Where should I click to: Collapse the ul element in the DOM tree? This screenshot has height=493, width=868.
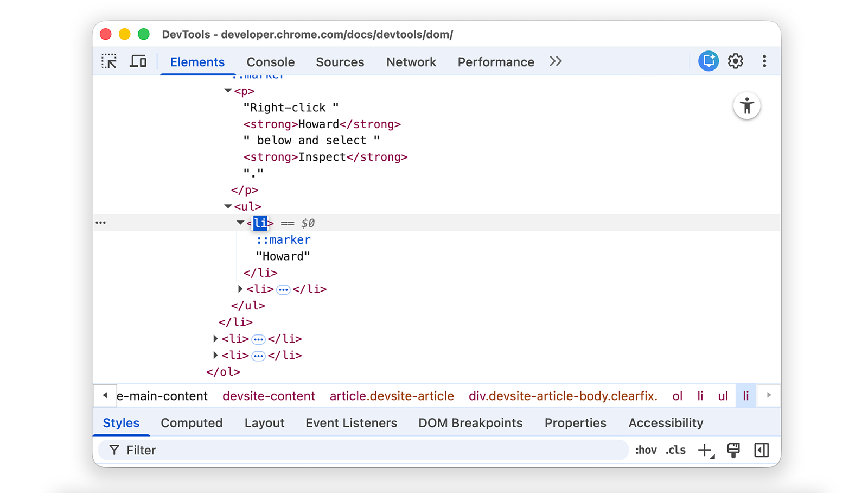click(227, 206)
